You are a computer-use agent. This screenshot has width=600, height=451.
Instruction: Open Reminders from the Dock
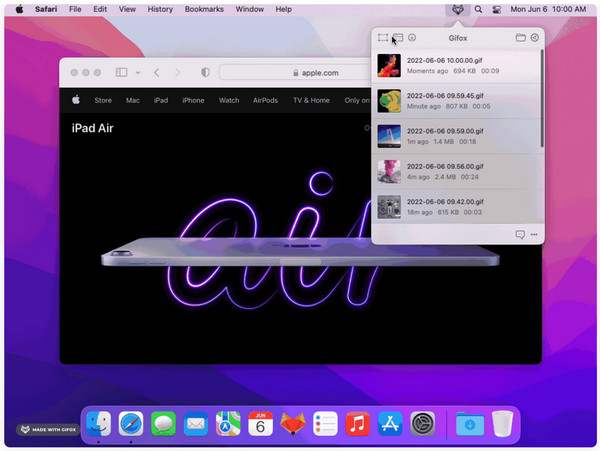click(325, 424)
